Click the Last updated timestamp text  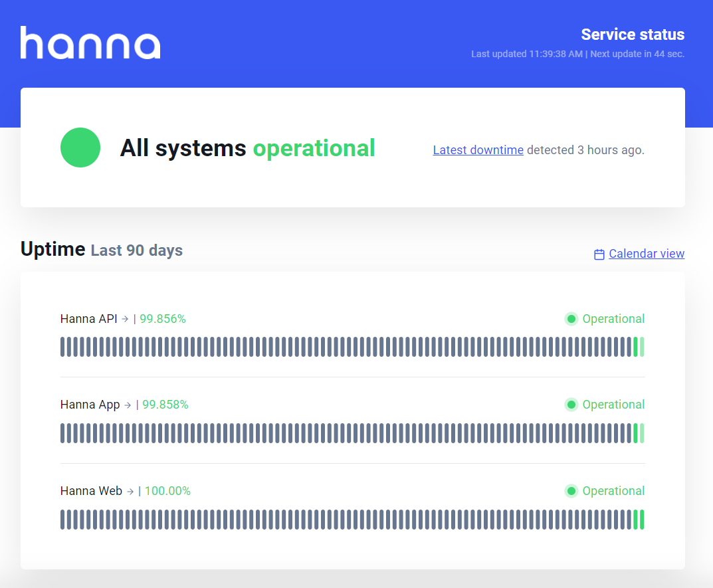click(526, 54)
